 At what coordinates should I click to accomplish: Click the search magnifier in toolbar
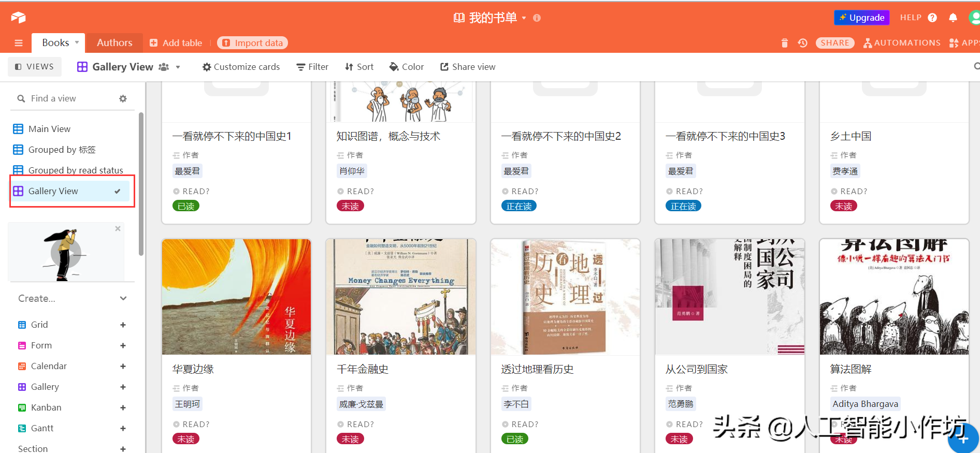tap(976, 66)
